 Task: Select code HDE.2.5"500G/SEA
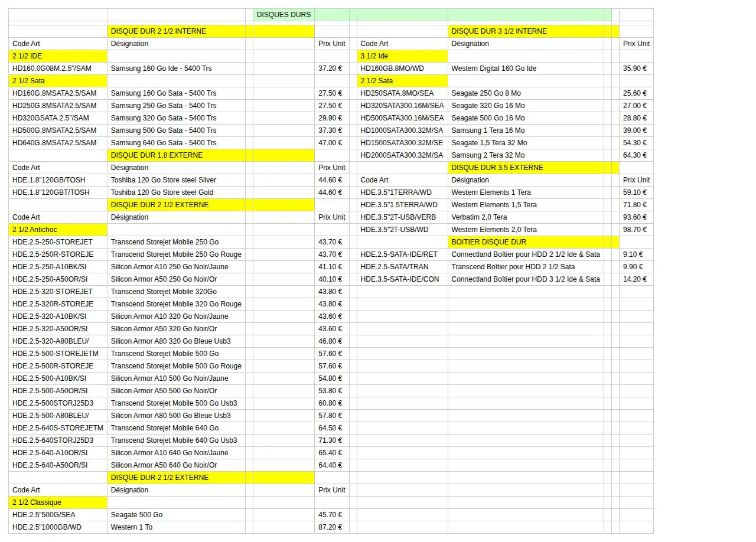click(58, 515)
